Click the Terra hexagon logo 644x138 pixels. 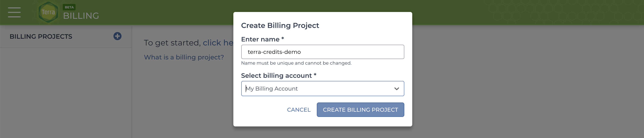click(48, 12)
